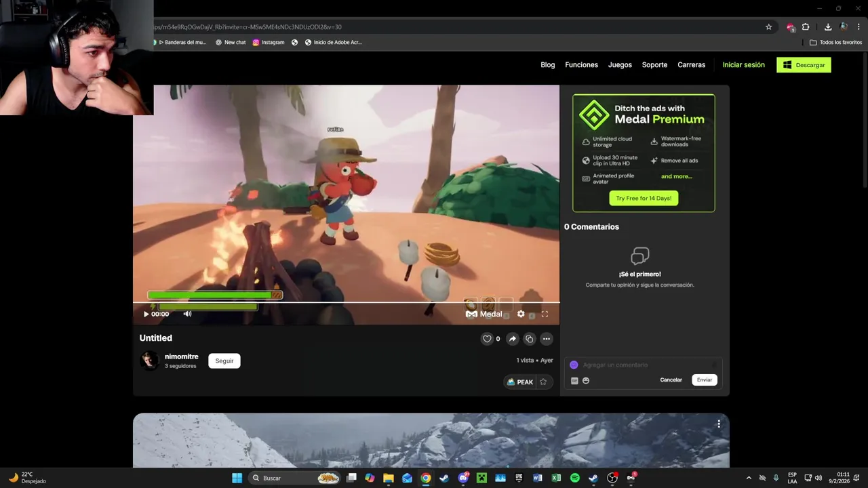Open options menu on the snowy mountain clip
868x488 pixels.
point(719,424)
